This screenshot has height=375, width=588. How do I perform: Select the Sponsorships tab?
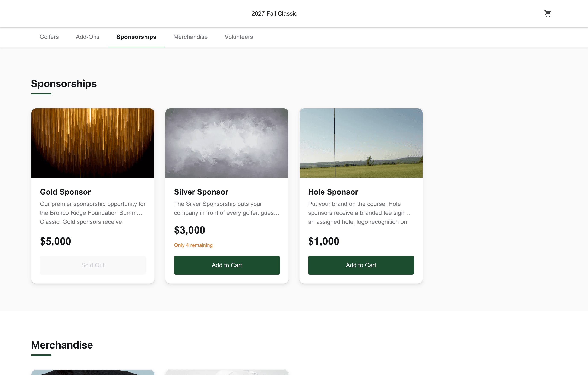tap(136, 37)
